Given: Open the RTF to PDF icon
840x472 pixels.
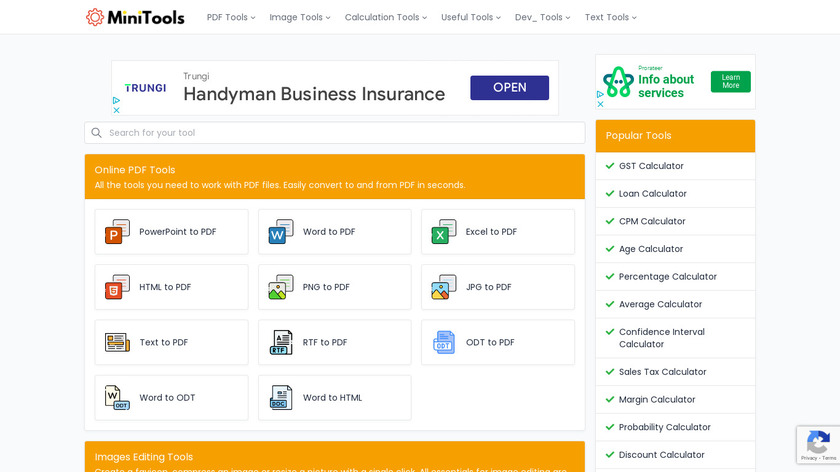Looking at the screenshot, I should [281, 342].
